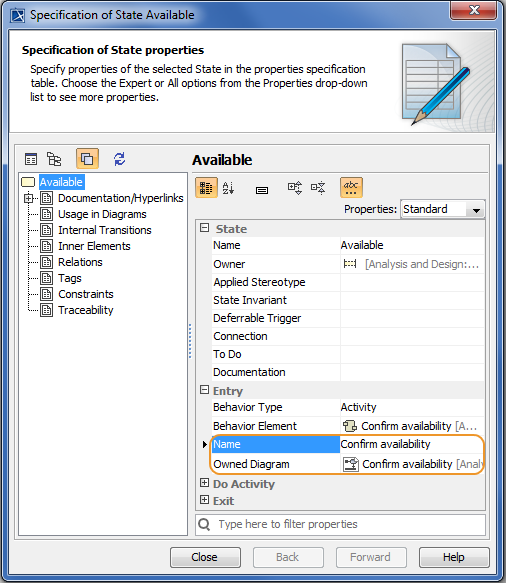Select the State Invariant property row
Image resolution: width=506 pixels, height=583 pixels.
[x=348, y=300]
